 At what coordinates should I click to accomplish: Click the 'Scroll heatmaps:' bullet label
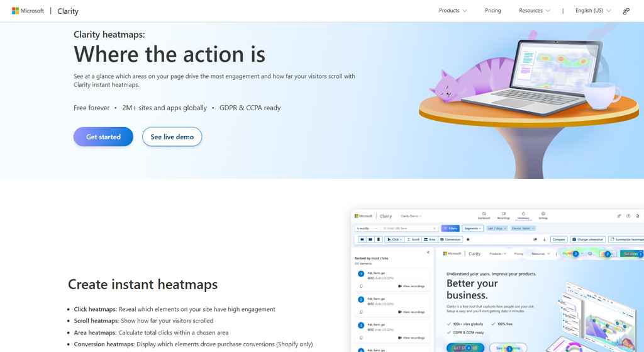click(x=96, y=321)
